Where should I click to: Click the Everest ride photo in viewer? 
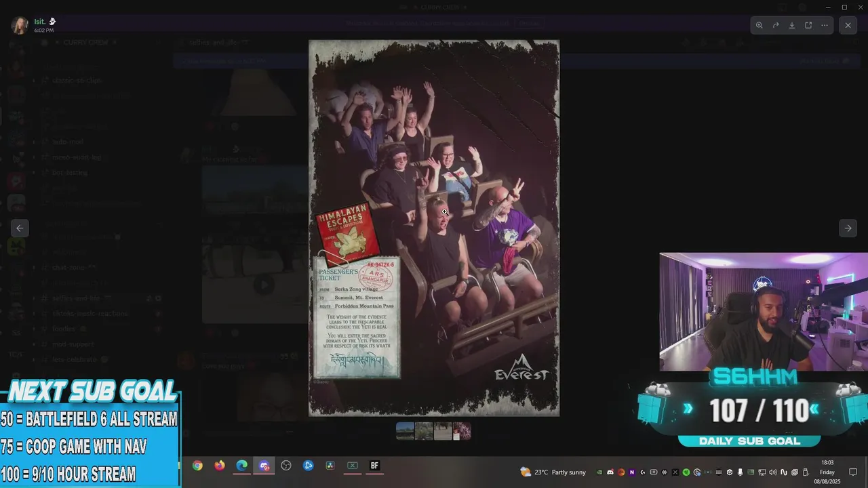pos(434,228)
